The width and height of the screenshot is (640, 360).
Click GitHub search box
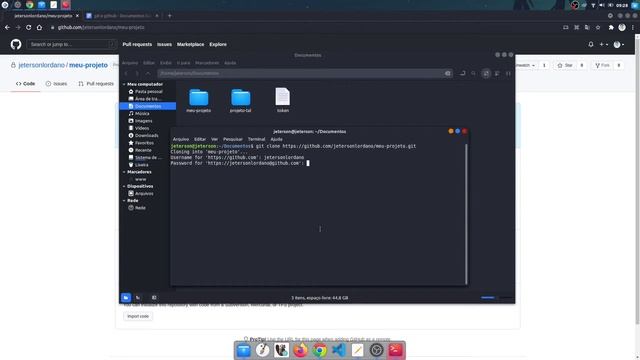tap(72, 44)
